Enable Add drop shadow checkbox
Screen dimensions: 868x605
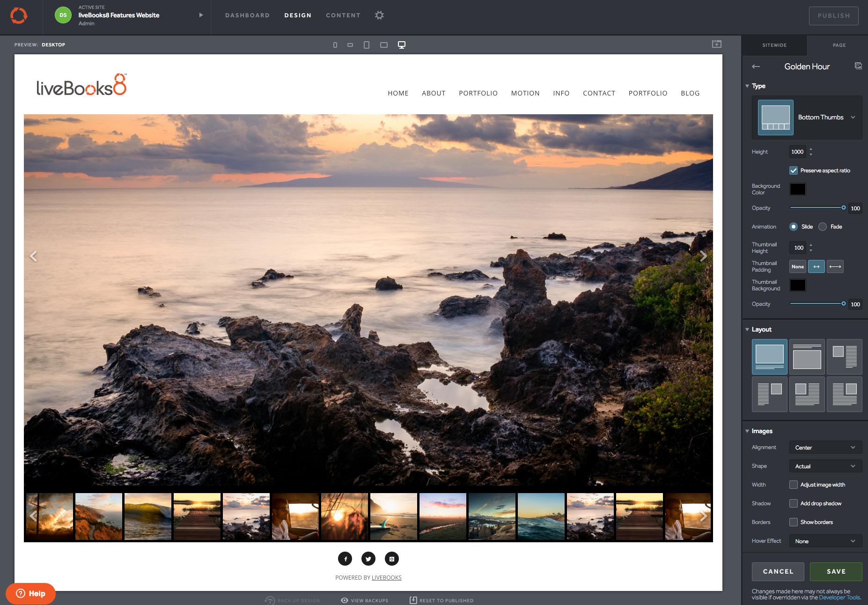tap(794, 503)
